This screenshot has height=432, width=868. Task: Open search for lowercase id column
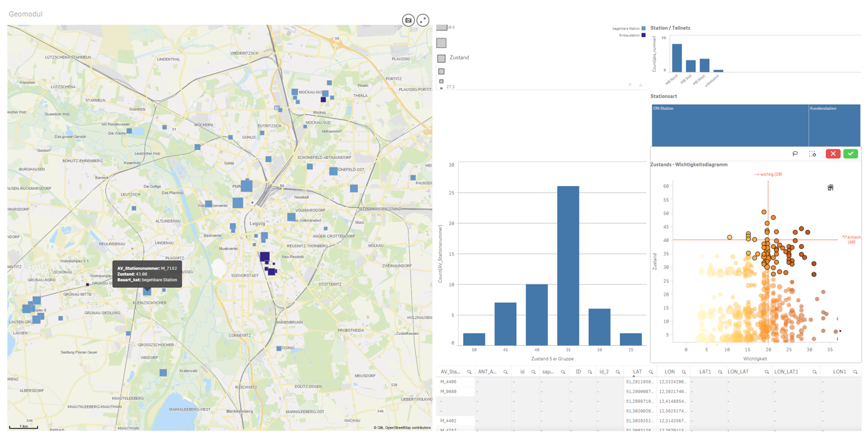point(533,372)
